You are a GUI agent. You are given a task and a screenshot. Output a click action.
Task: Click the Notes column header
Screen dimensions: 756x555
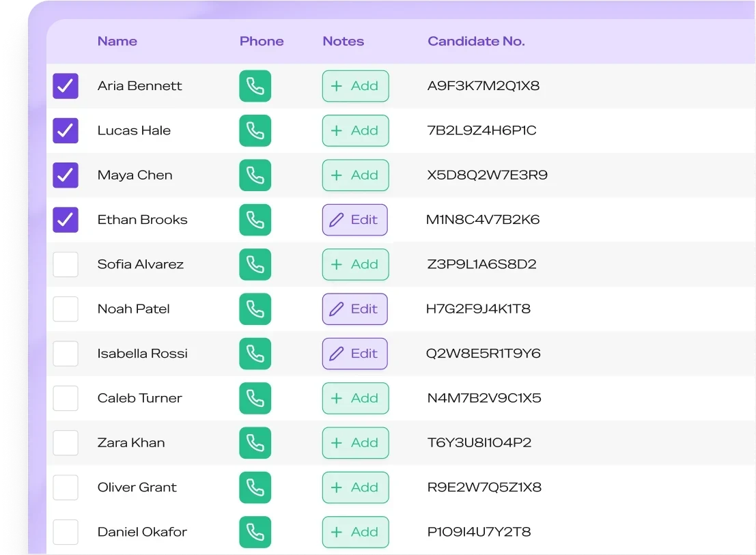(344, 42)
